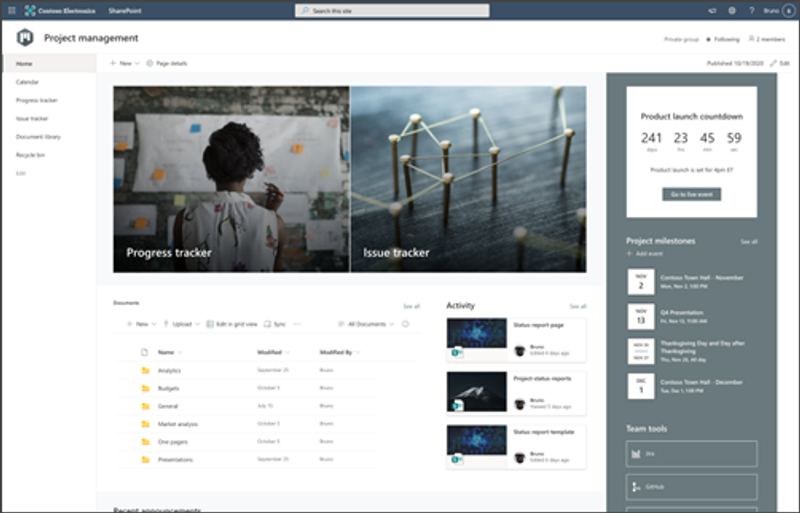
Task: Open the Progress tracker hero tile
Action: tap(231, 179)
